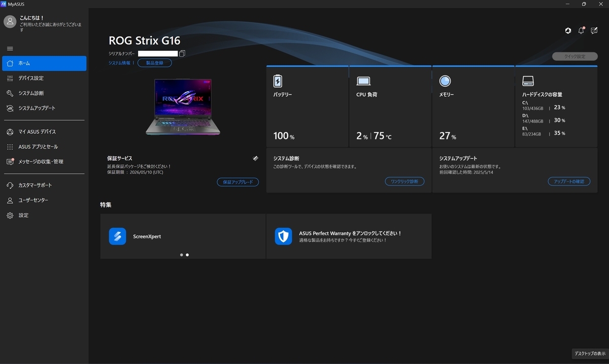
Task: Open デバイス設定 from the sidebar
Action: pyautogui.click(x=44, y=78)
